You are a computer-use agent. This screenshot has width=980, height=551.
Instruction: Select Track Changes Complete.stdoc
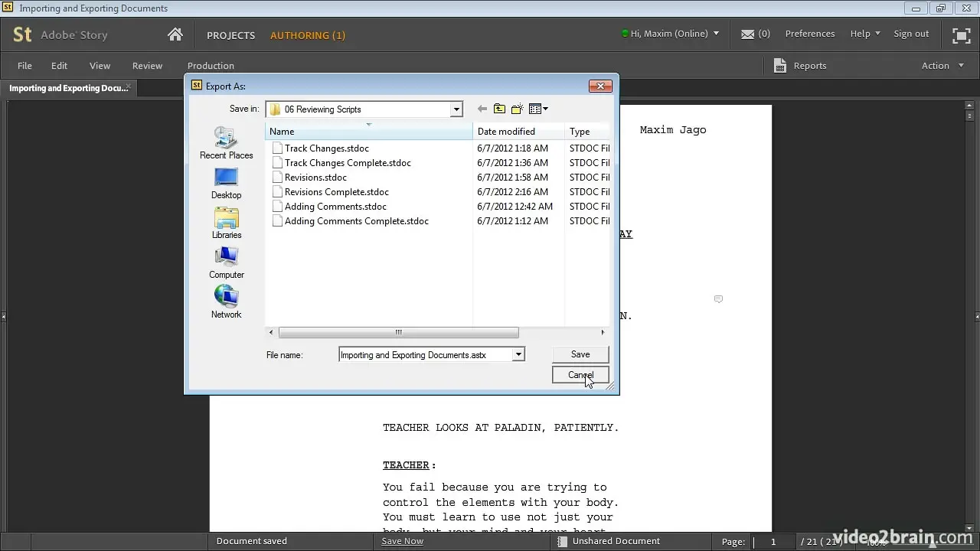point(348,163)
